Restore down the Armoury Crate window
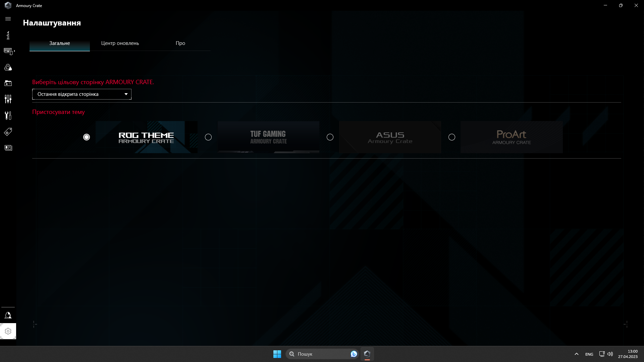This screenshot has height=362, width=644. (x=621, y=5)
